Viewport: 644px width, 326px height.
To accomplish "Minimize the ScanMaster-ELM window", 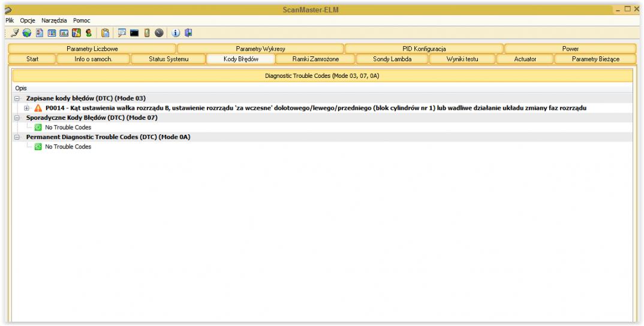I will click(x=618, y=10).
